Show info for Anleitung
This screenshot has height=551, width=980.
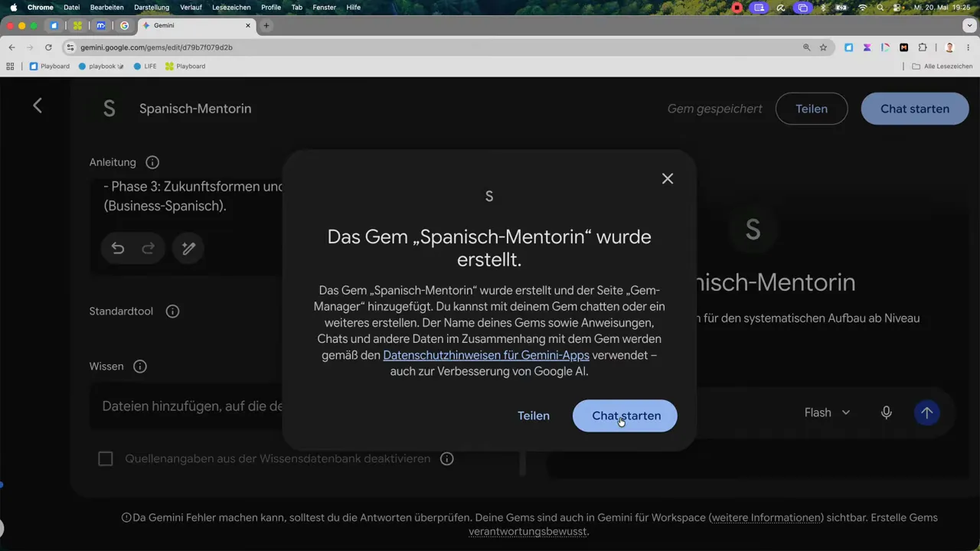152,162
